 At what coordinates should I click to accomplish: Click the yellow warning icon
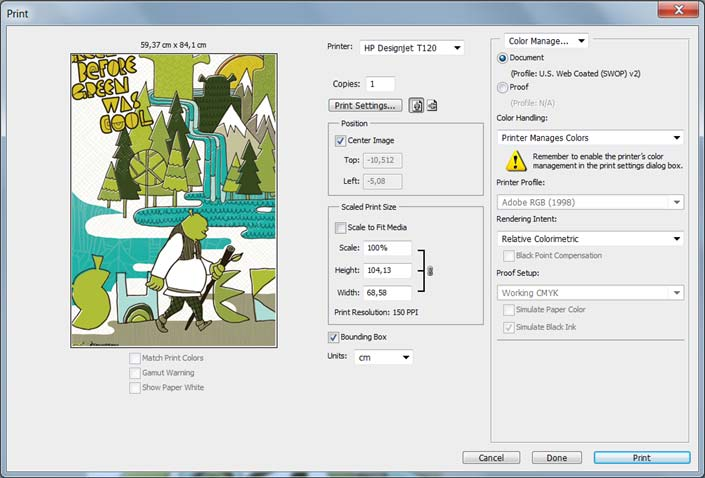point(516,161)
